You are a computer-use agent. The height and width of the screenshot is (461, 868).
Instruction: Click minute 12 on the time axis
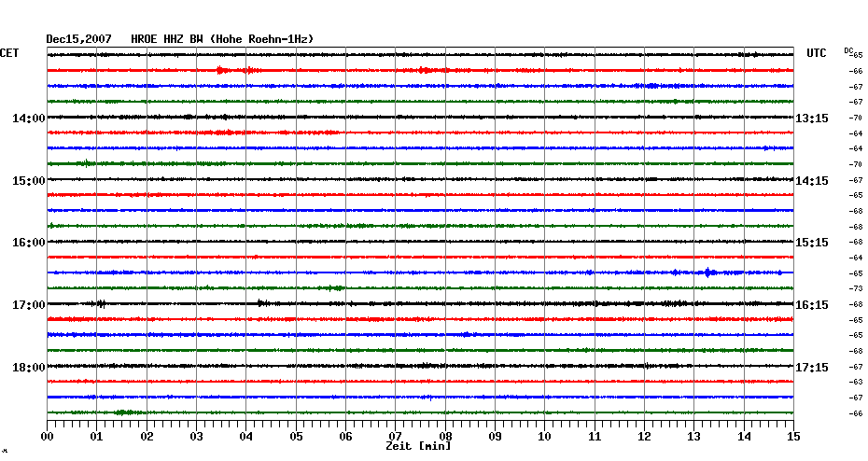[x=644, y=436]
